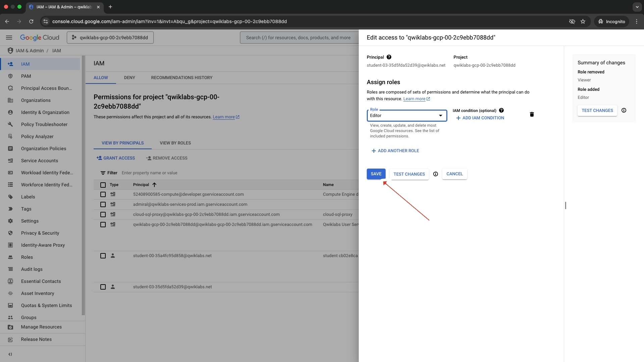Switch to the ALLOW tab

pyautogui.click(x=101, y=77)
